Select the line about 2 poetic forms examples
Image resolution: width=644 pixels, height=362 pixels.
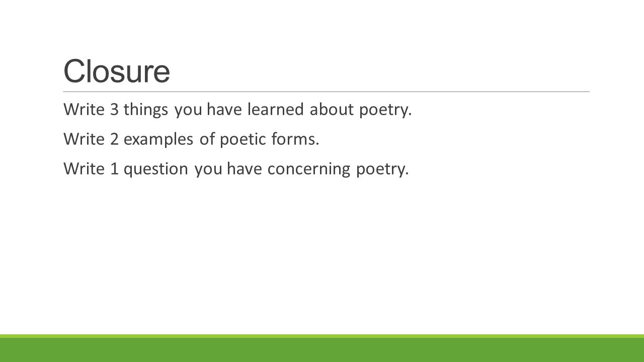tap(192, 139)
